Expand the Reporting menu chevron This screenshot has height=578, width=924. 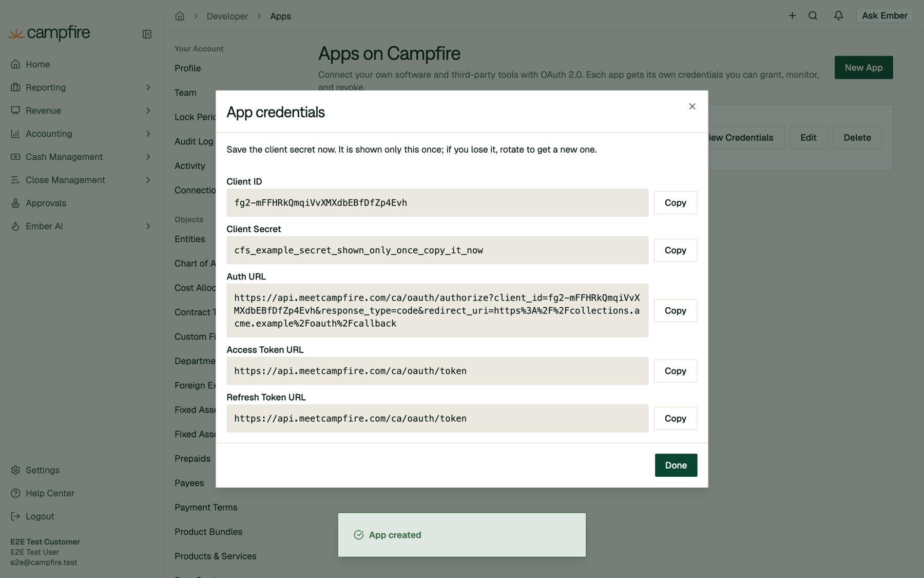click(x=148, y=87)
